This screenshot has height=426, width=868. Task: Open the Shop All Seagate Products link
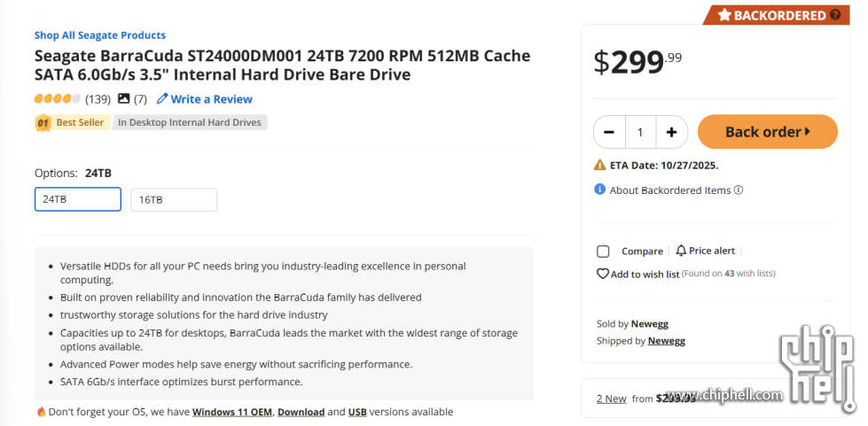point(100,35)
